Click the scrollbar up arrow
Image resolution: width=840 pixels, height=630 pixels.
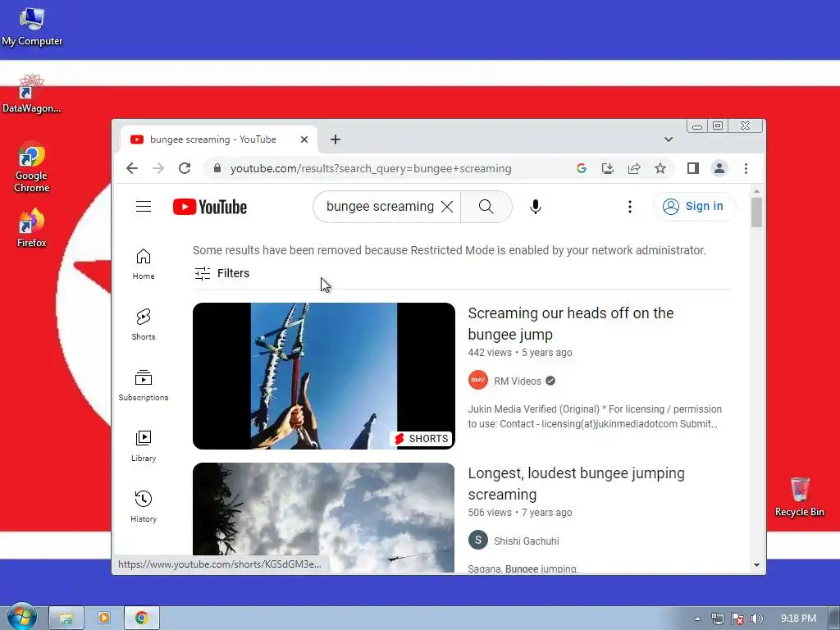[x=756, y=191]
